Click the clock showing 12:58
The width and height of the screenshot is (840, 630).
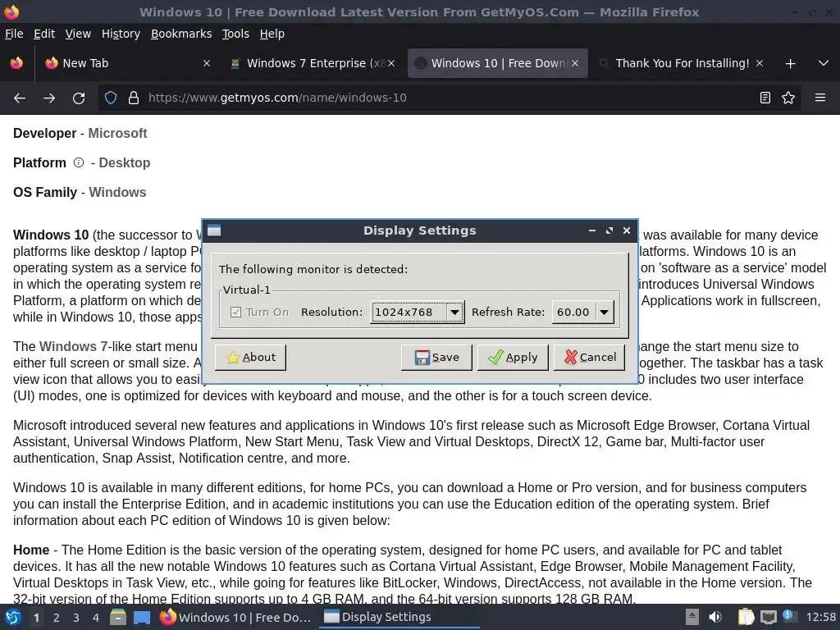(x=820, y=617)
